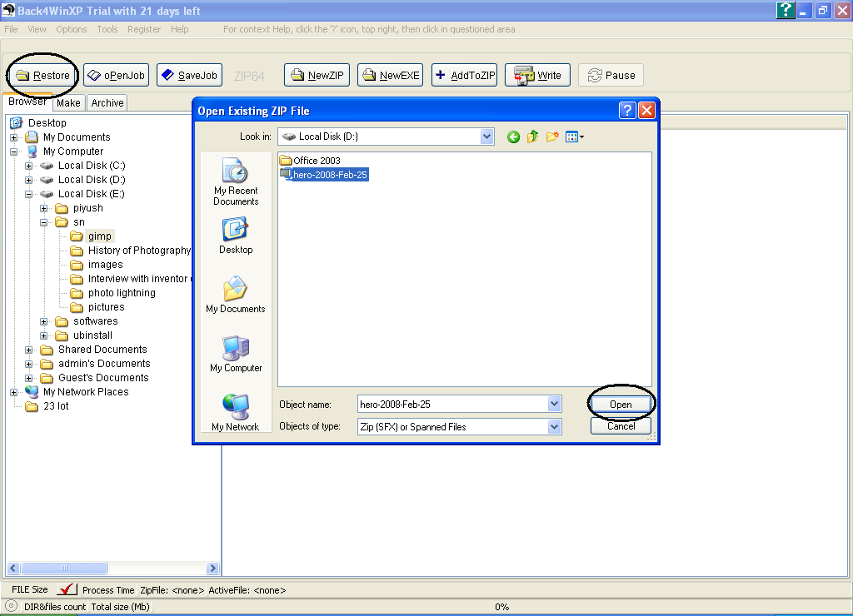Open the Look in drive dropdown
853x616 pixels.
coord(486,137)
